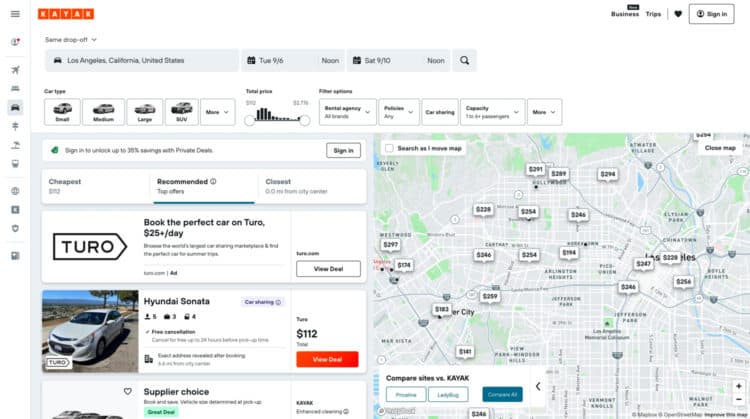This screenshot has height=419, width=750.
Task: Switch to the Cheapest tab
Action: pyautogui.click(x=96, y=186)
